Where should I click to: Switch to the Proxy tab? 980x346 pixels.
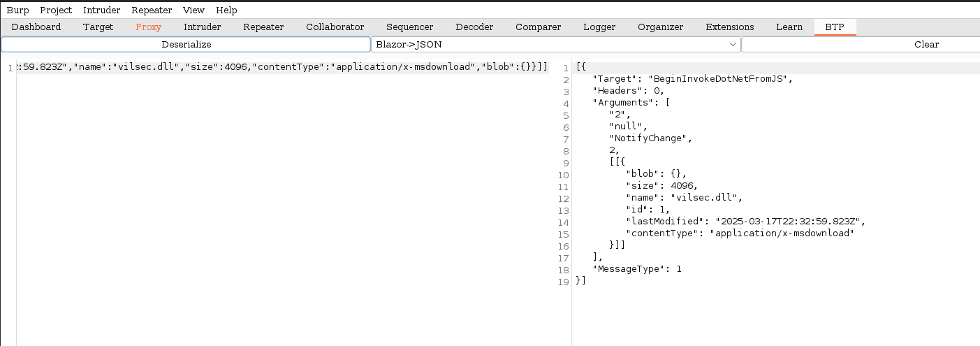coord(149,27)
